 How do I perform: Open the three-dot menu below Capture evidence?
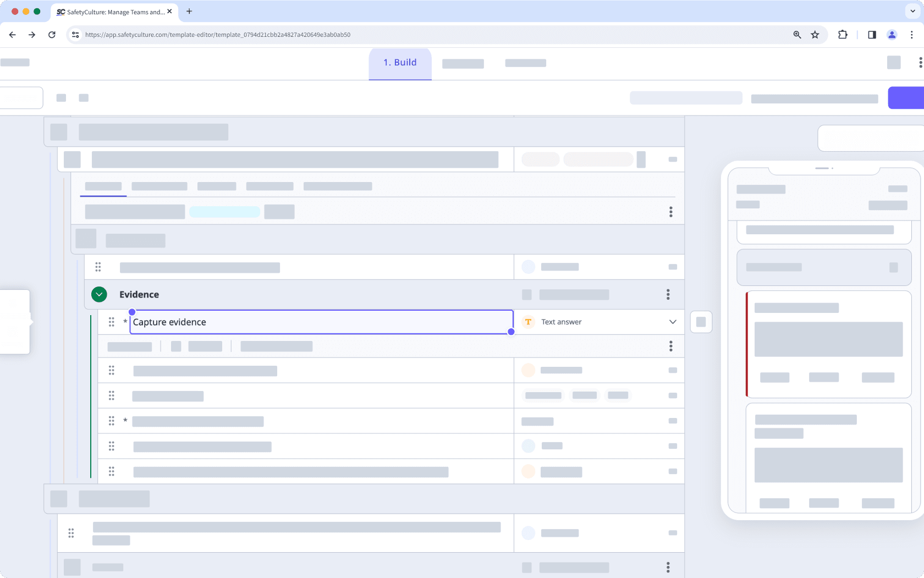tap(670, 346)
